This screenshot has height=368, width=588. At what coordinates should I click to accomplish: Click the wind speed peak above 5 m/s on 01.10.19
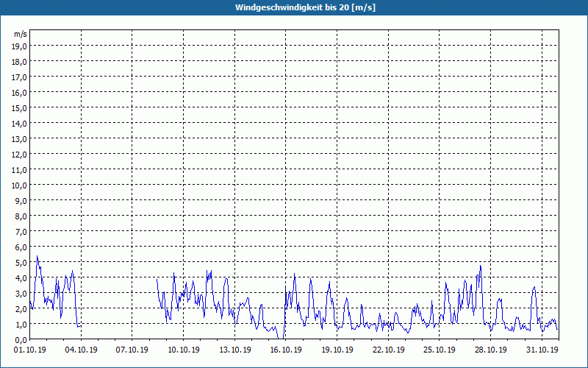(37, 256)
